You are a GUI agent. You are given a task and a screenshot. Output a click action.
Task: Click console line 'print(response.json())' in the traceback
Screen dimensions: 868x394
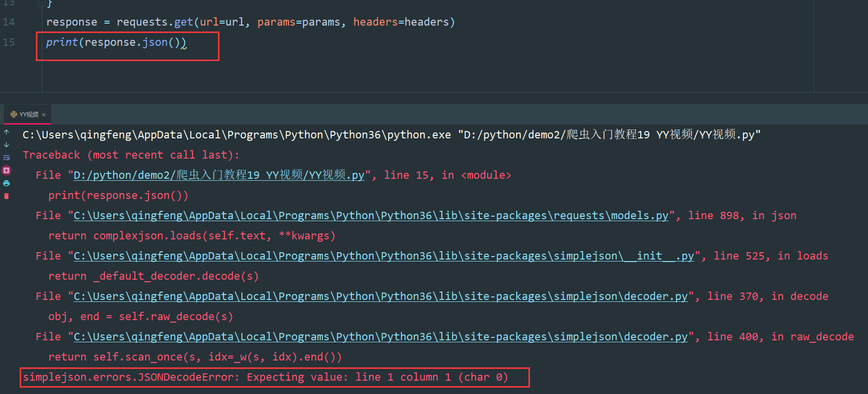point(119,196)
